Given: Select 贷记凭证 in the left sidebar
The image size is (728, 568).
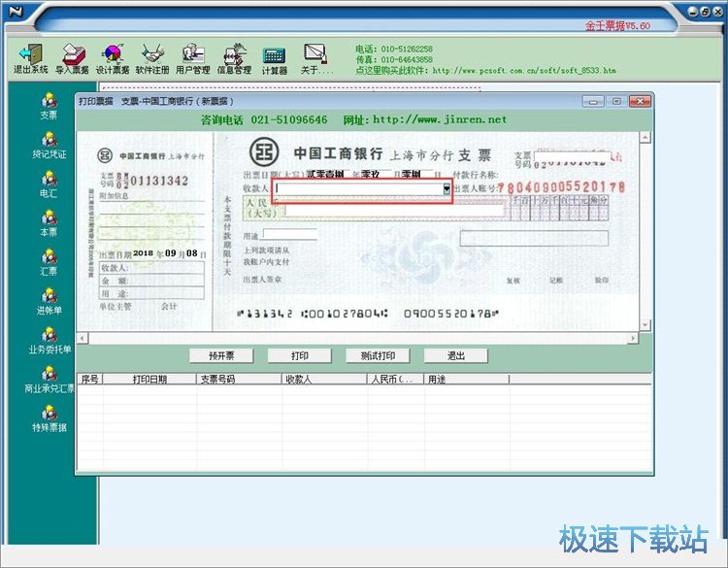Looking at the screenshot, I should [x=49, y=146].
